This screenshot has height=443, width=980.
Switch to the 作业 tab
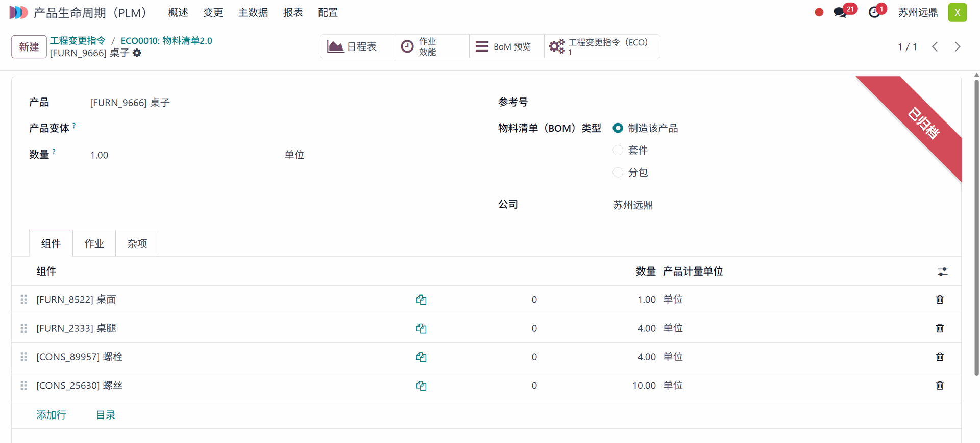(94, 243)
